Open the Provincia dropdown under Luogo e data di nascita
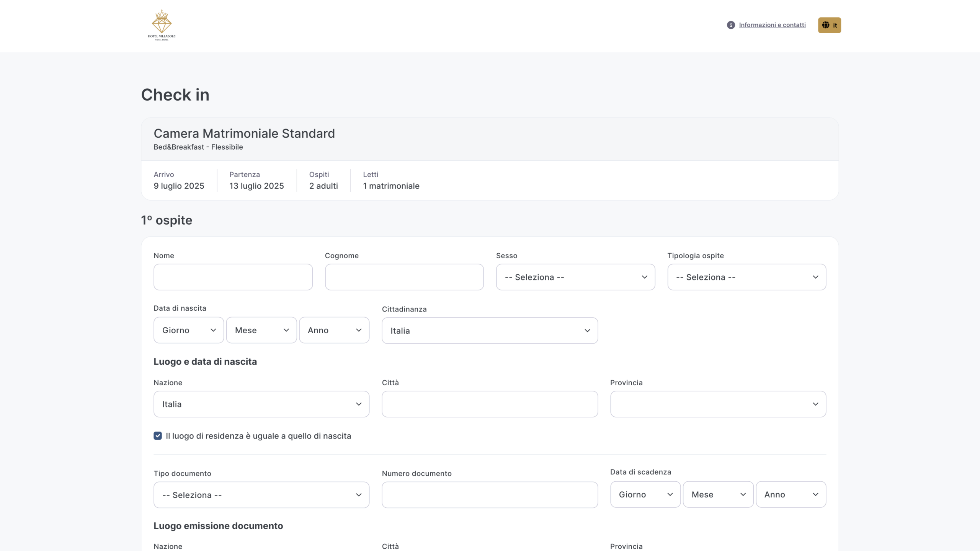 718,404
